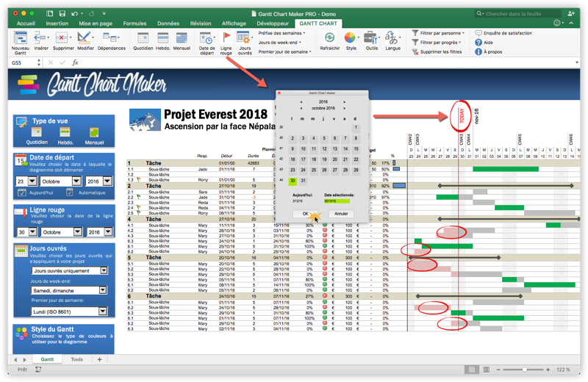Open the Outils toolbox icon

pyautogui.click(x=370, y=37)
